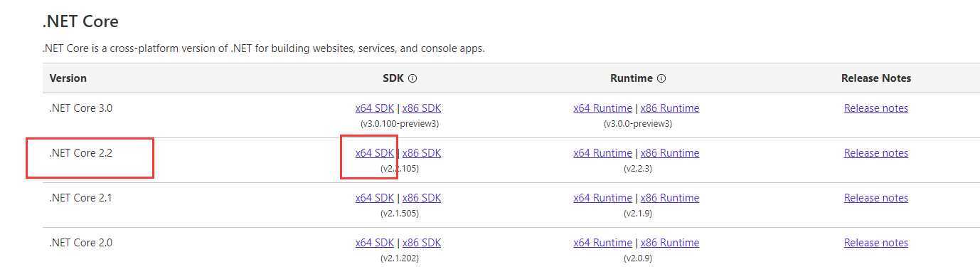Select the .NET Core 2.1 version cell
This screenshot has height=267, width=980.
tap(81, 198)
